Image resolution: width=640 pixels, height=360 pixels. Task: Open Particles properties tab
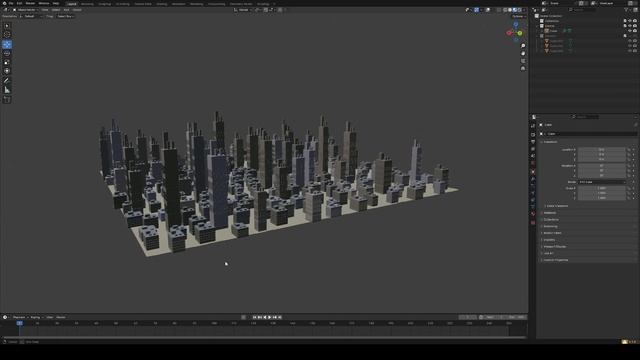pos(533,187)
